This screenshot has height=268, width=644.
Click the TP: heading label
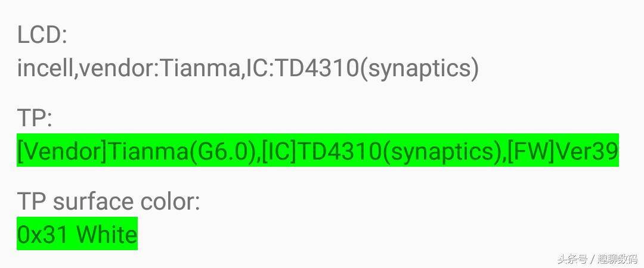click(x=35, y=119)
